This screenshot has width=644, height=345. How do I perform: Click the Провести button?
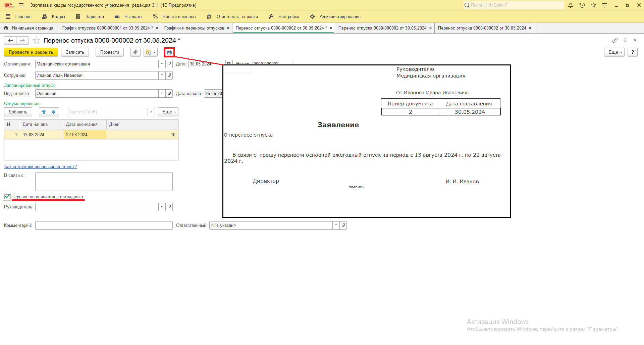(x=110, y=52)
